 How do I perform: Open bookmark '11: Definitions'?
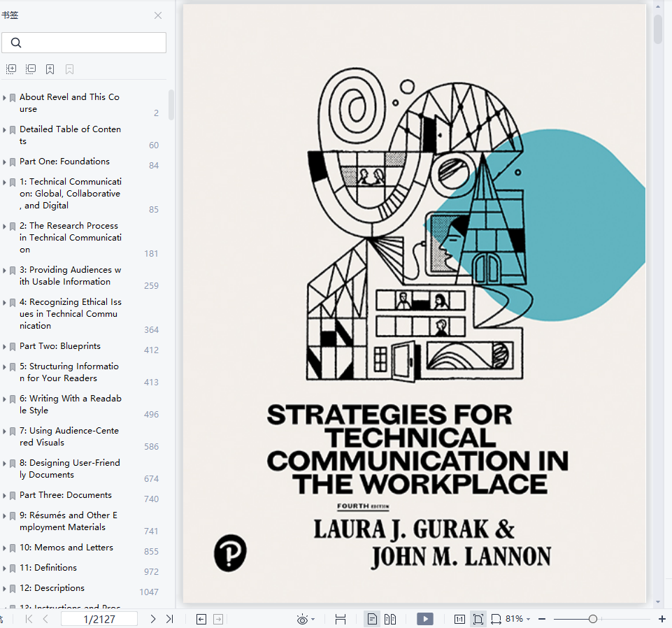tap(48, 568)
